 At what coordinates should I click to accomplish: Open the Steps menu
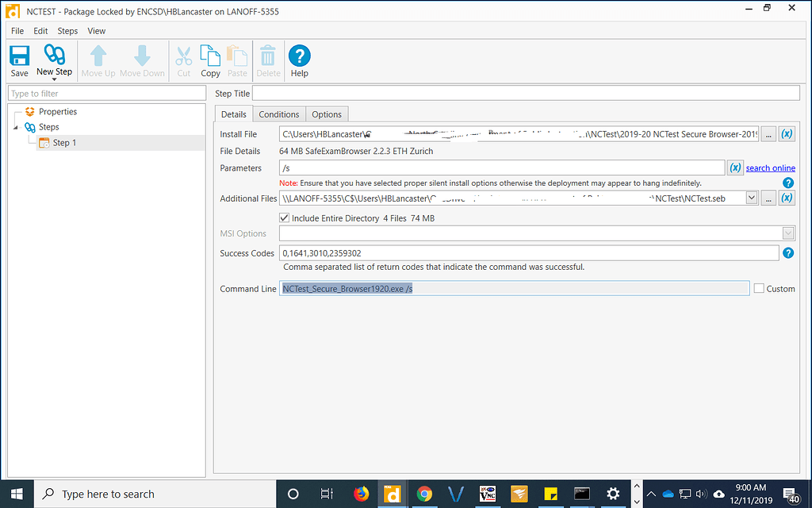point(67,30)
